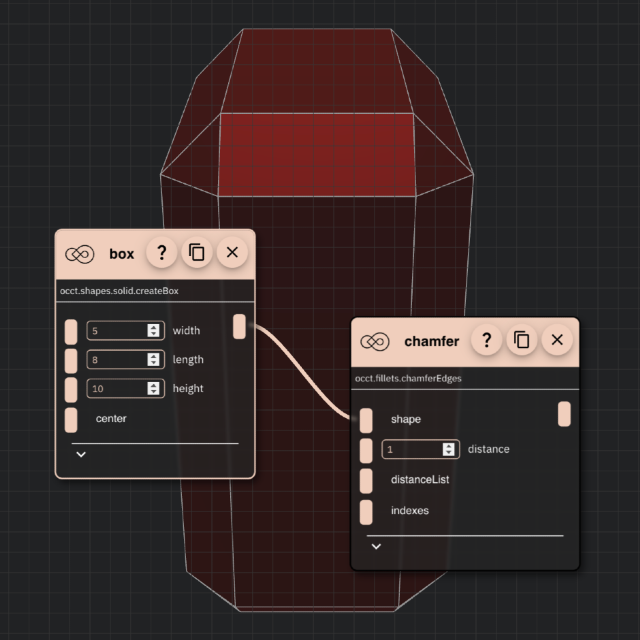The height and width of the screenshot is (640, 640).
Task: Click the length input field
Action: 126,360
